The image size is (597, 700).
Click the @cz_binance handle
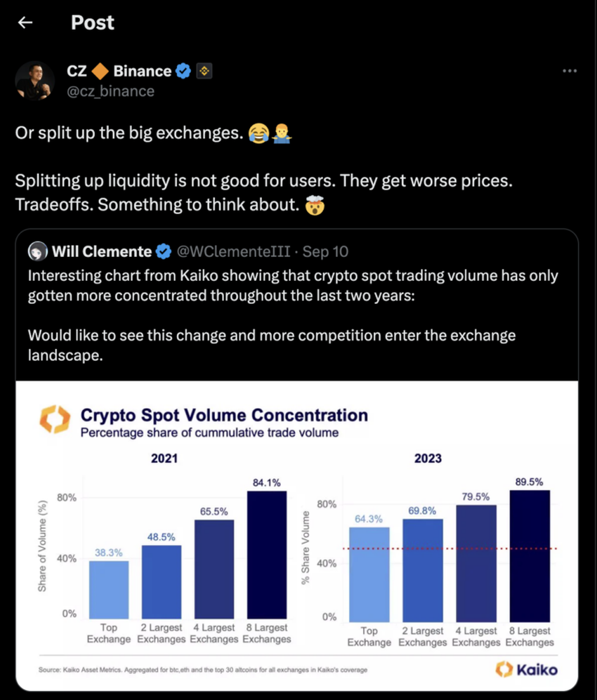pos(110,91)
